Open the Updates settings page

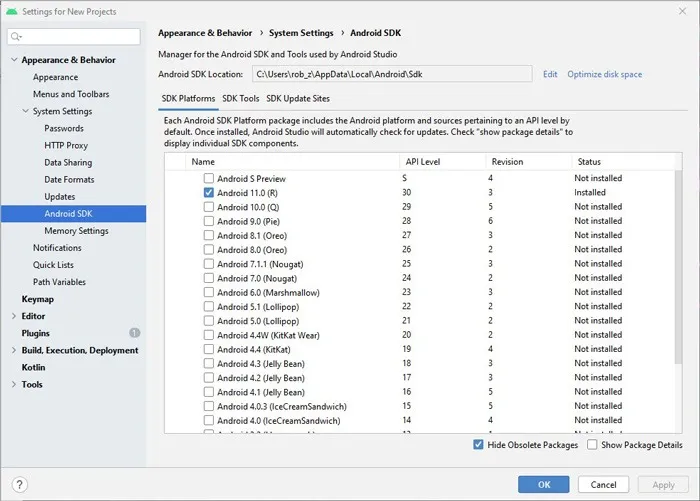tap(59, 197)
